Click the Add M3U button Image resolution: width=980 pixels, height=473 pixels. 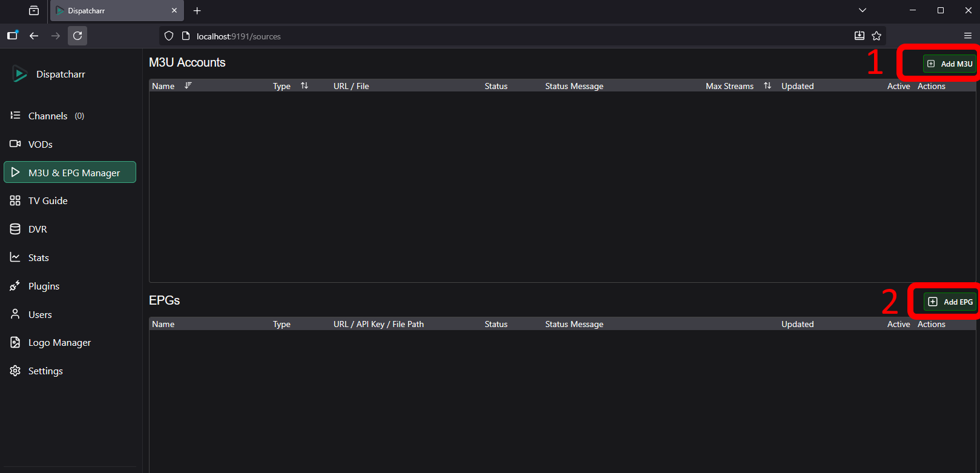(950, 64)
